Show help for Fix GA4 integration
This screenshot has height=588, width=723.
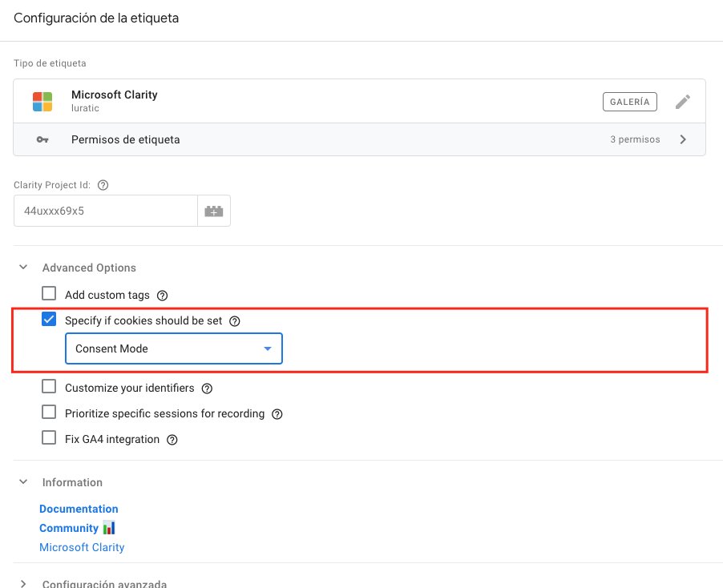point(172,440)
